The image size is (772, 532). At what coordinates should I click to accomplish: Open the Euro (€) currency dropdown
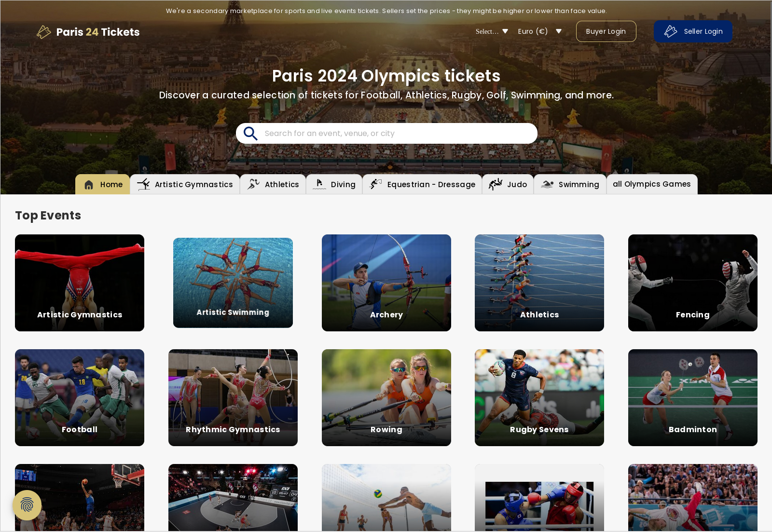click(x=540, y=31)
